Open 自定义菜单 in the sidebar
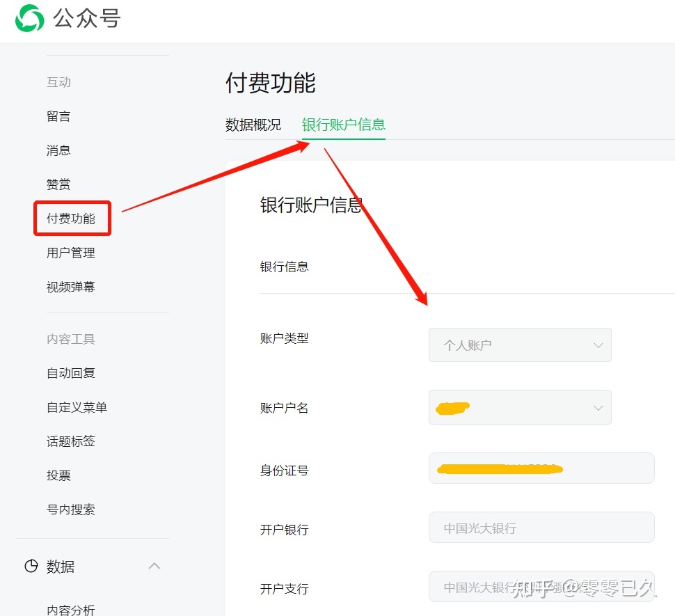Image resolution: width=675 pixels, height=616 pixels. coord(77,406)
